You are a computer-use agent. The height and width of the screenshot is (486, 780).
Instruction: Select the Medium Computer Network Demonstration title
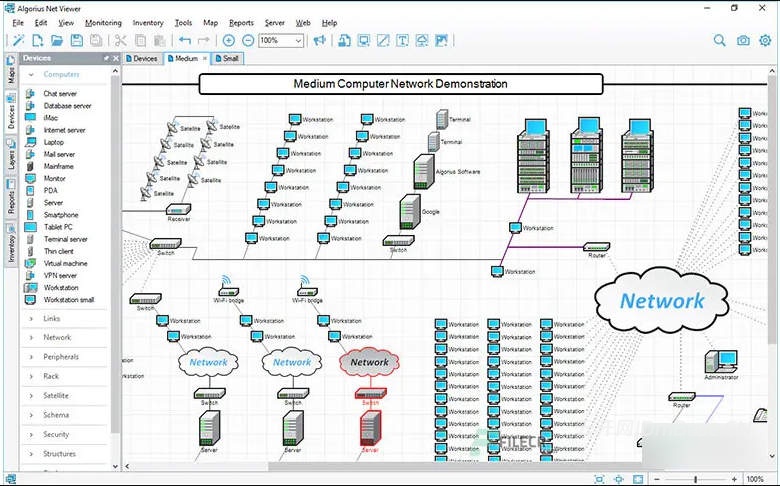click(400, 84)
